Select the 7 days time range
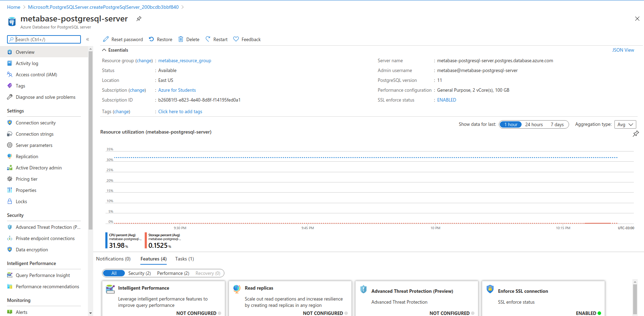Screen dimensions: 644x316 [x=557, y=124]
